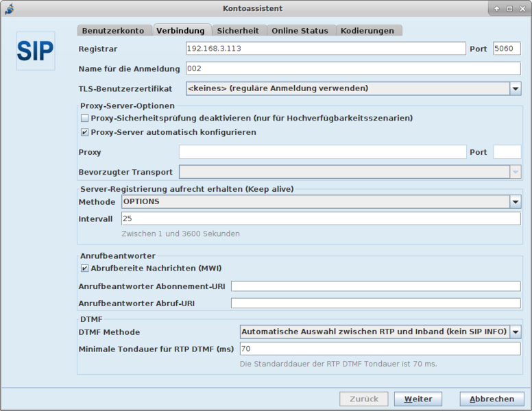Image resolution: width=532 pixels, height=411 pixels.
Task: Enable Proxy-Sicherheitsprüfung deaktivieren checkbox
Action: pyautogui.click(x=85, y=119)
